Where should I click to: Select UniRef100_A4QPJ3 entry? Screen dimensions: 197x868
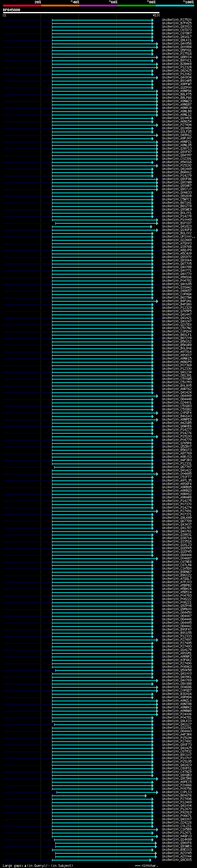[x=177, y=836]
